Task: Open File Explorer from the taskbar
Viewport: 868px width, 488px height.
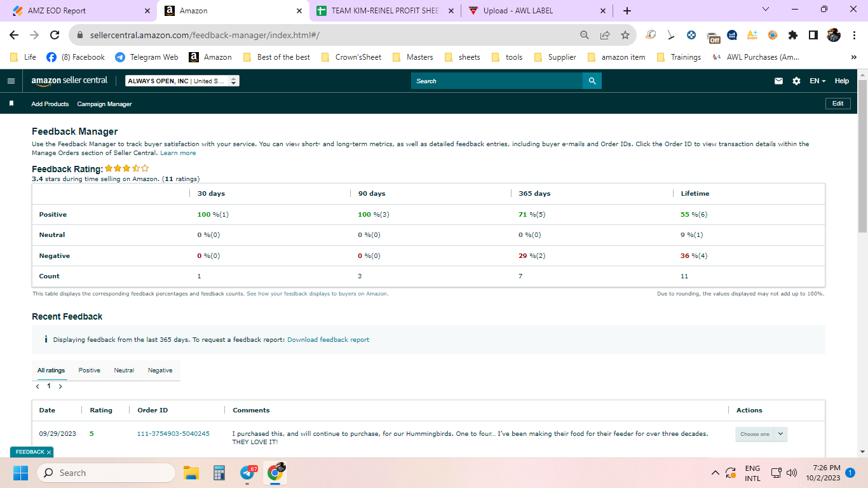Action: (x=191, y=473)
